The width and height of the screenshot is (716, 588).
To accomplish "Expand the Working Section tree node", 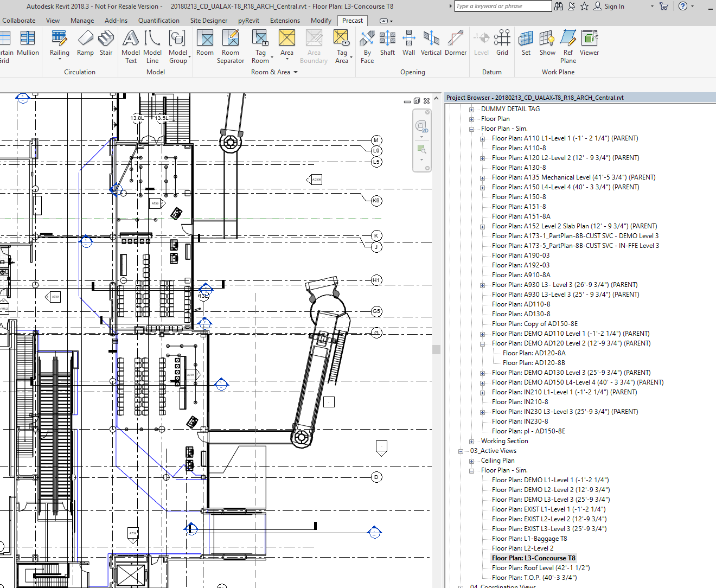I will tap(471, 441).
